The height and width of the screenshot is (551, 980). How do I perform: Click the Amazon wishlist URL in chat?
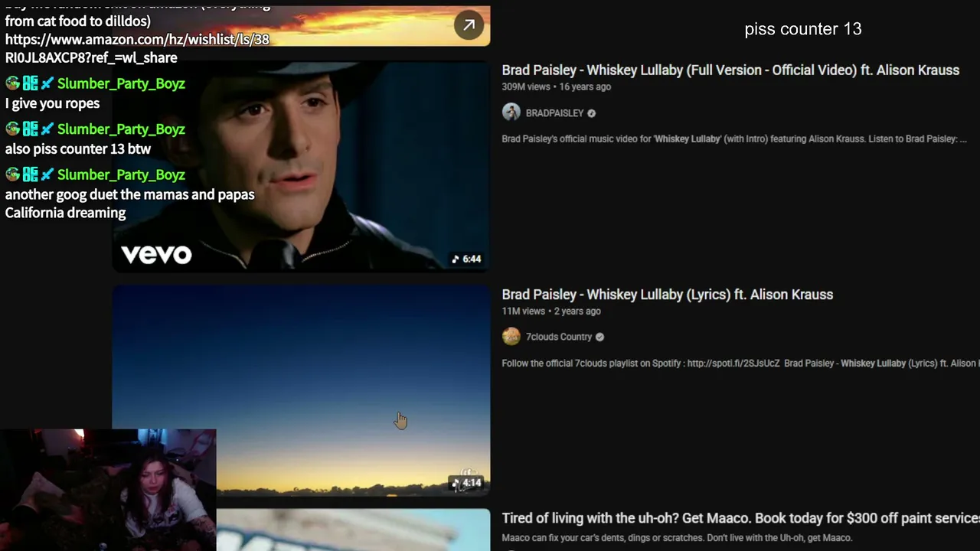(137, 48)
